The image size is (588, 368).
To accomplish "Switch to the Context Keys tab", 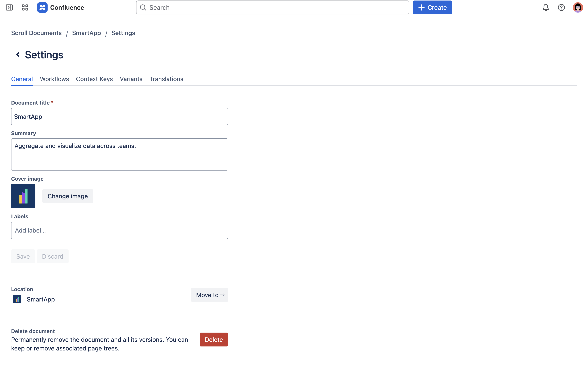I will [x=94, y=79].
